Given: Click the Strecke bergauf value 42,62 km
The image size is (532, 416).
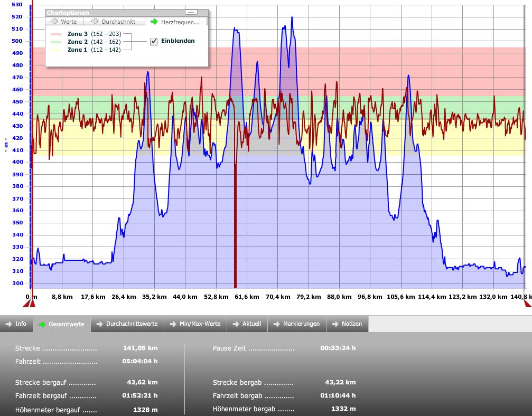Looking at the screenshot, I should click(x=142, y=382).
